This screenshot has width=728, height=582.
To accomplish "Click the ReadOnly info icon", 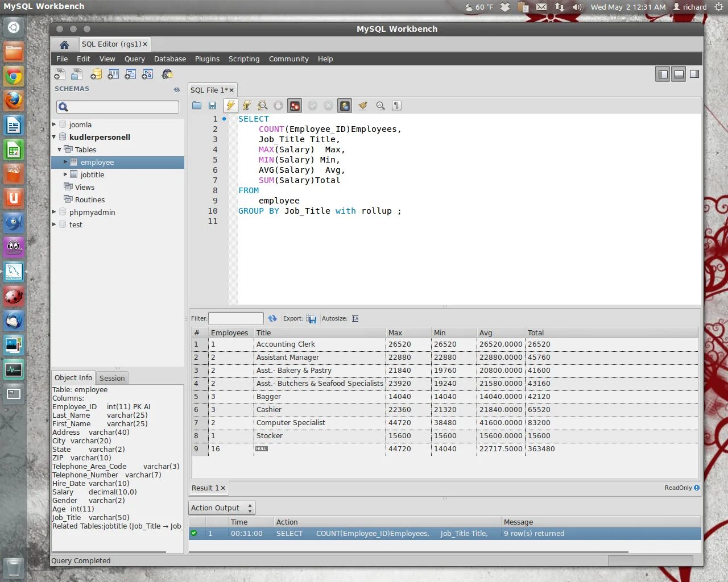I will coord(697,488).
